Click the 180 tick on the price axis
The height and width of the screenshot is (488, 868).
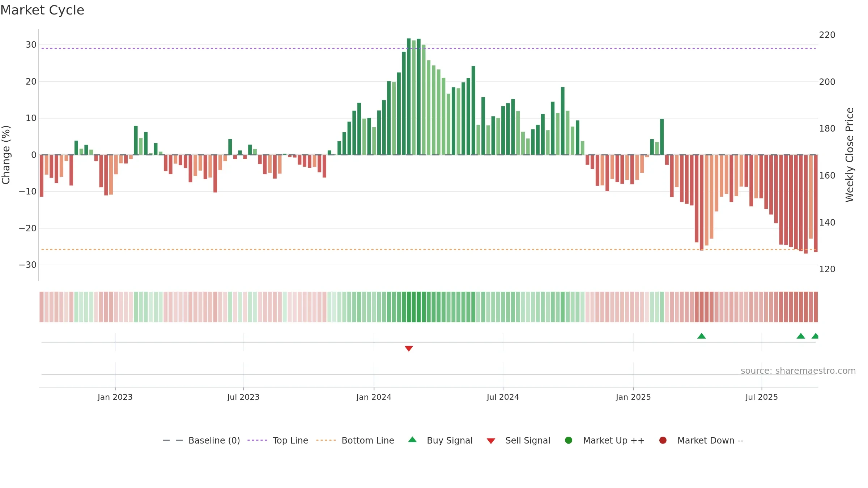pyautogui.click(x=827, y=129)
